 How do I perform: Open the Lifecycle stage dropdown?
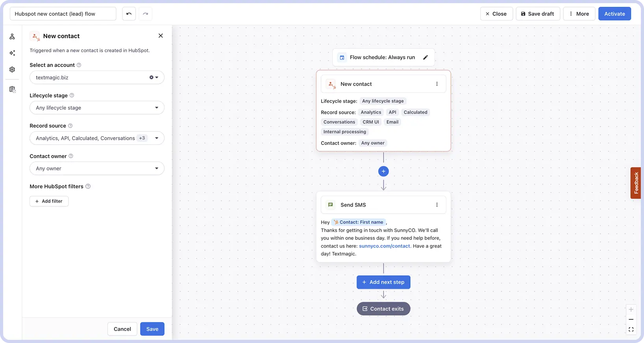coord(97,108)
